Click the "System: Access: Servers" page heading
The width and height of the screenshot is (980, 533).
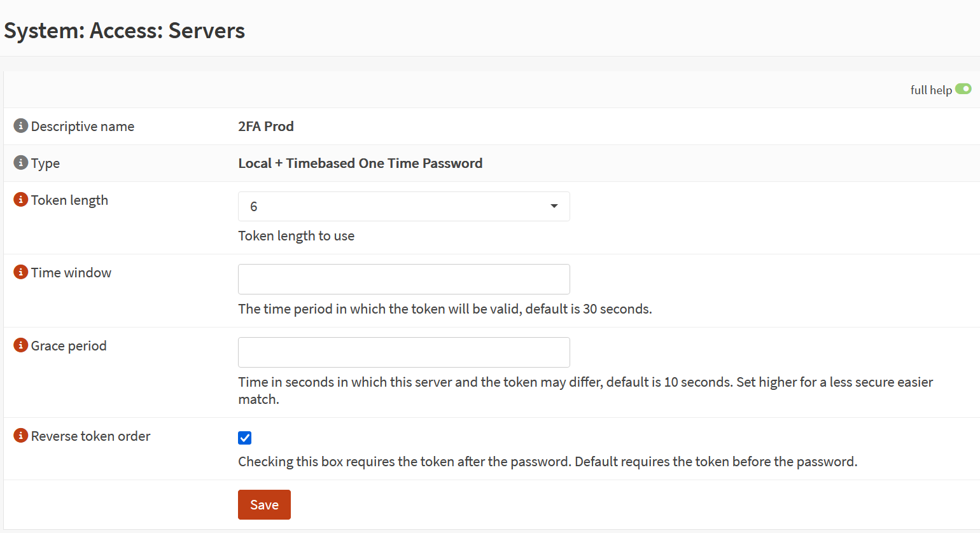coord(125,31)
